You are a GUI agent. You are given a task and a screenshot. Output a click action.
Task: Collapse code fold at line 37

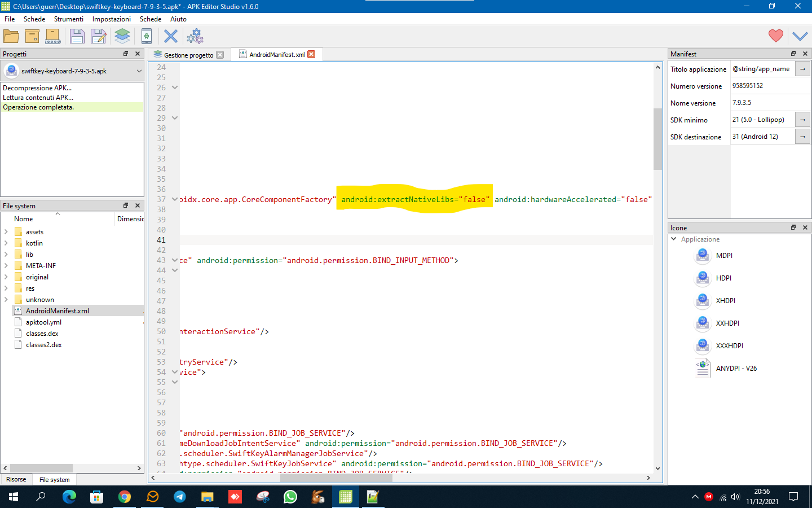point(175,199)
